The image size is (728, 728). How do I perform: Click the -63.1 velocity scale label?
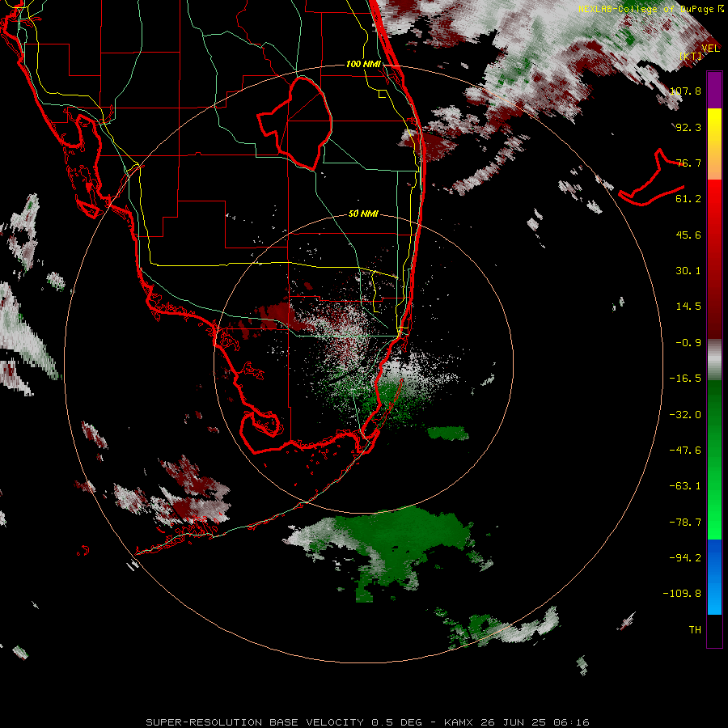pos(685,486)
